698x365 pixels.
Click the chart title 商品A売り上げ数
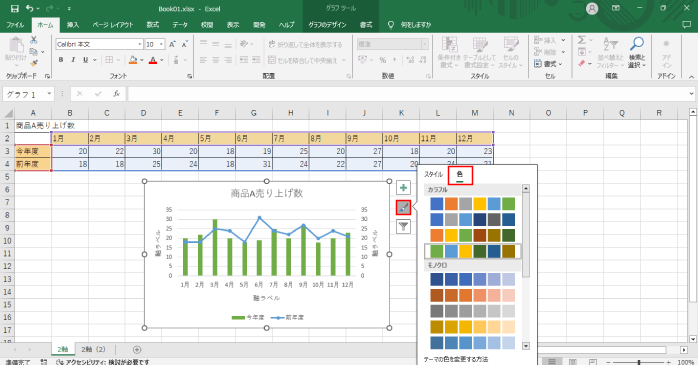click(x=267, y=193)
